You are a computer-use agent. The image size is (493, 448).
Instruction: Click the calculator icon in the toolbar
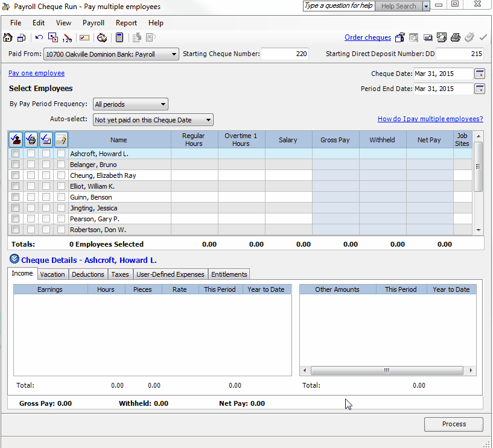119,37
